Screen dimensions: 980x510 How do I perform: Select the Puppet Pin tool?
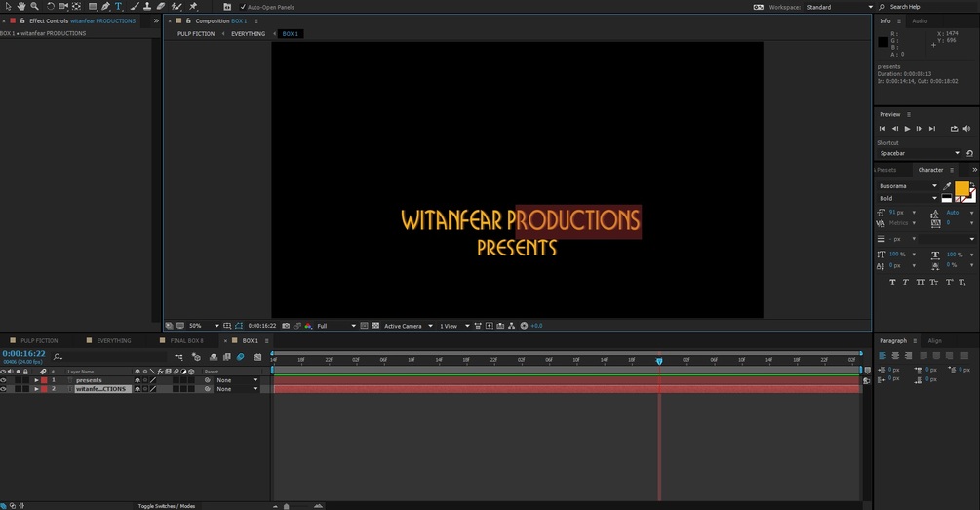(x=193, y=6)
